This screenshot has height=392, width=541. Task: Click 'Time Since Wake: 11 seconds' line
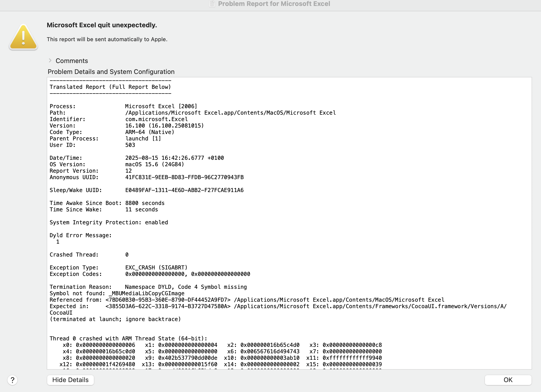[104, 209]
